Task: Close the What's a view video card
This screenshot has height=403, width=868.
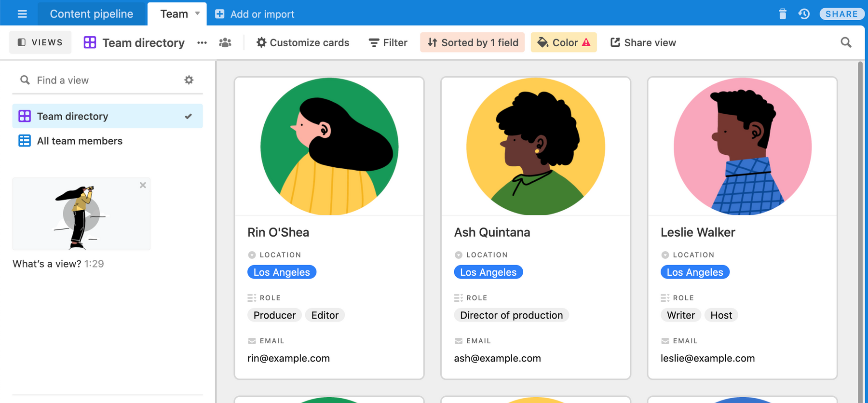Action: click(x=143, y=185)
